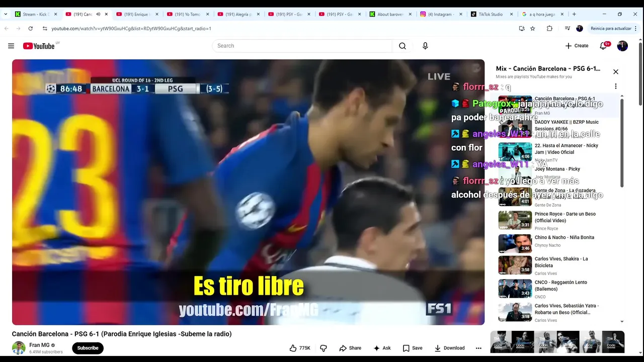Share the video
644x362 pixels.
pos(350,348)
